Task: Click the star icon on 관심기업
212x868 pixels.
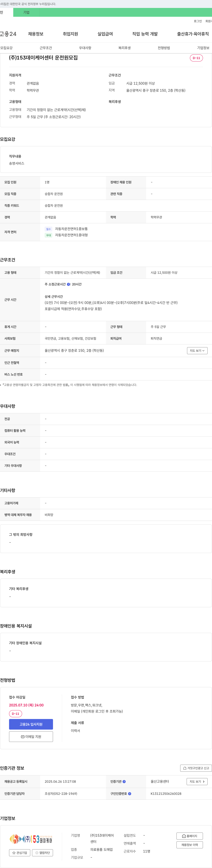Action: pos(14,853)
